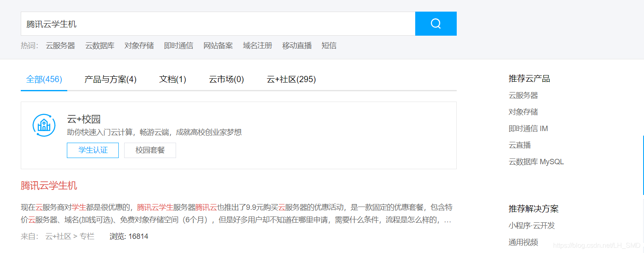Switch to the 产品与方案(4) tab
The width and height of the screenshot is (644, 253).
(110, 79)
